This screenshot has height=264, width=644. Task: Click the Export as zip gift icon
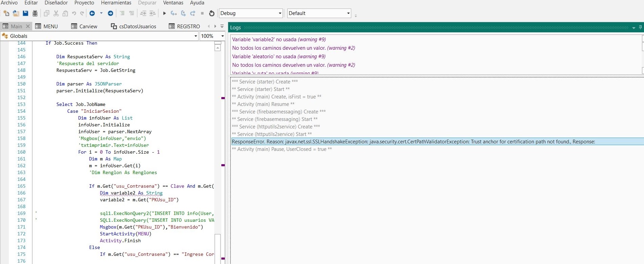(35, 13)
